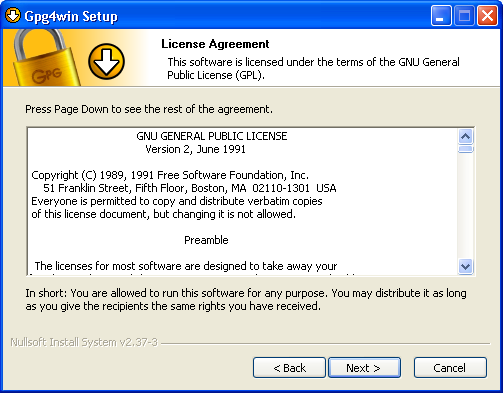Go back with the < Back button
The image size is (503, 393).
coord(289,368)
